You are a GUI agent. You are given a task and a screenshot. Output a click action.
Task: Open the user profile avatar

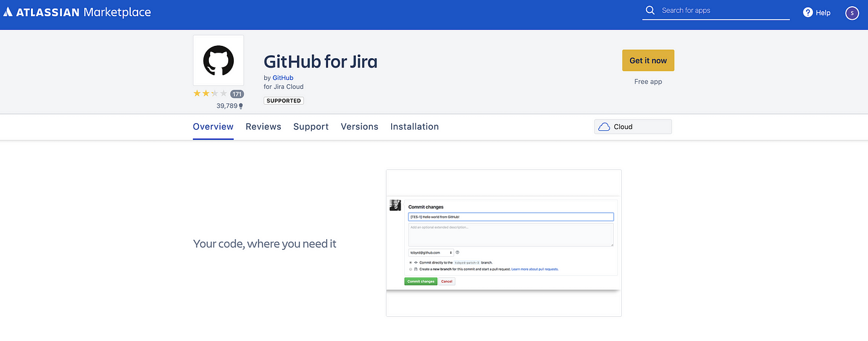(852, 12)
